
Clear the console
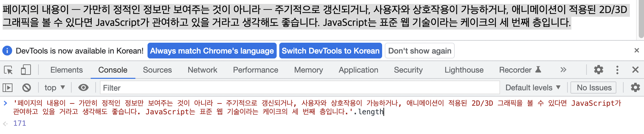click(27, 88)
